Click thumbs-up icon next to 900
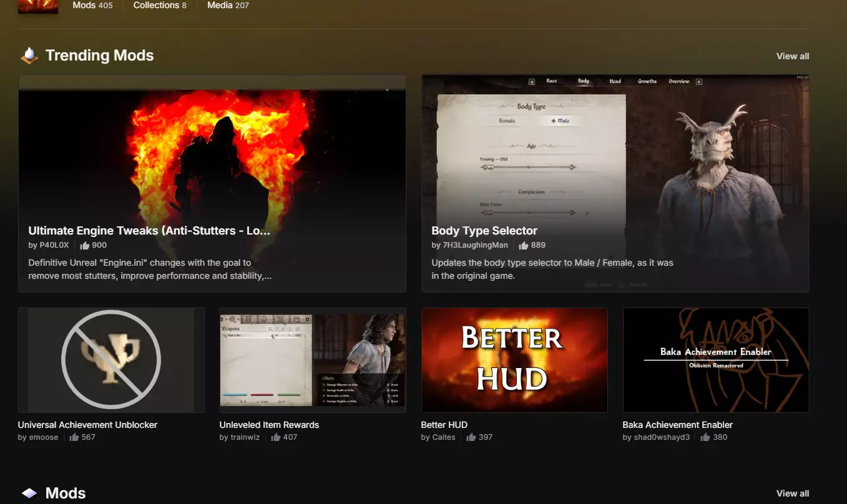This screenshot has width=847, height=504. pyautogui.click(x=85, y=245)
